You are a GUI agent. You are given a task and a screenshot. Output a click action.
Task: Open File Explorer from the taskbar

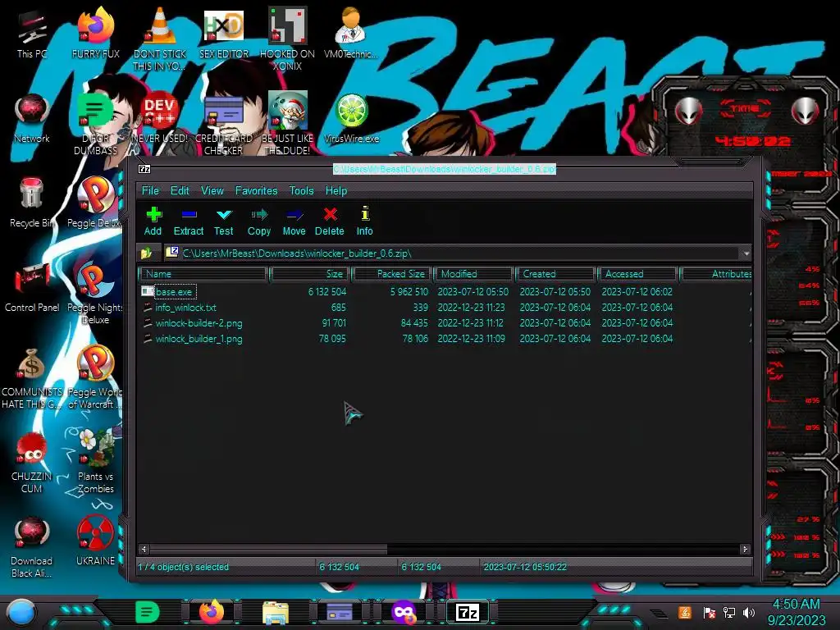pyautogui.click(x=276, y=612)
